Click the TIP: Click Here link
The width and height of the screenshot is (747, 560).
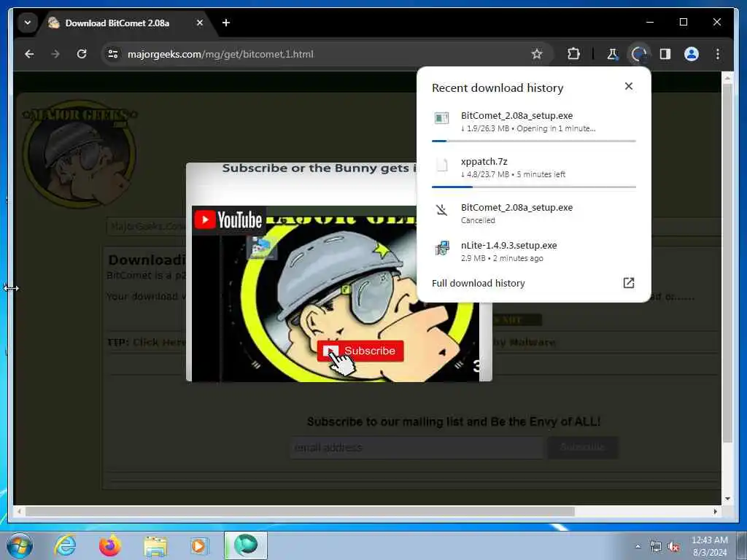146,343
